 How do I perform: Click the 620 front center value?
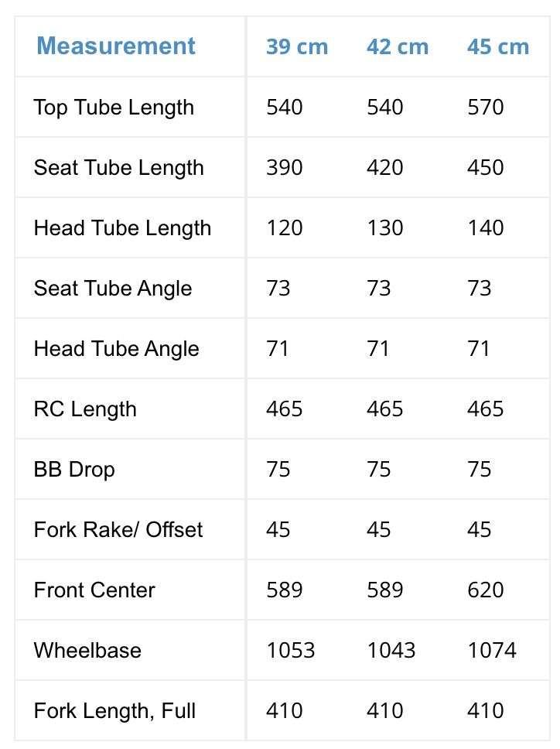pyautogui.click(x=486, y=590)
